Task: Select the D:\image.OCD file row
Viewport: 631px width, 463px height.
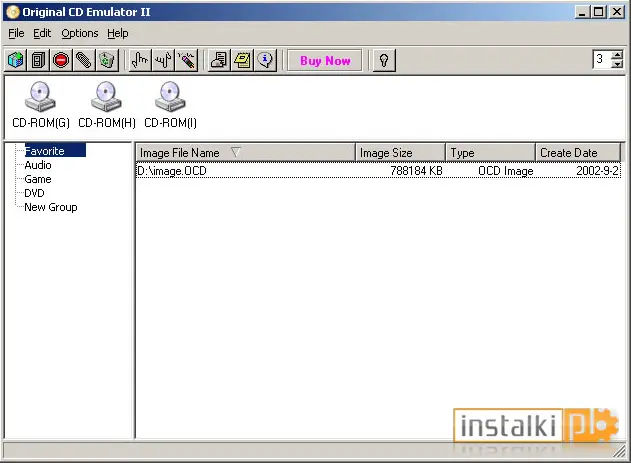Action: [378, 171]
